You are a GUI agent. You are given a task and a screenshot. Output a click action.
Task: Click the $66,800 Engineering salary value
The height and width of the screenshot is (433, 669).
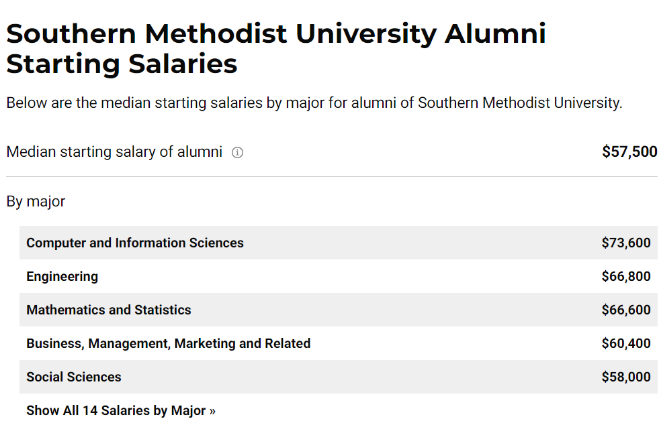coord(626,276)
